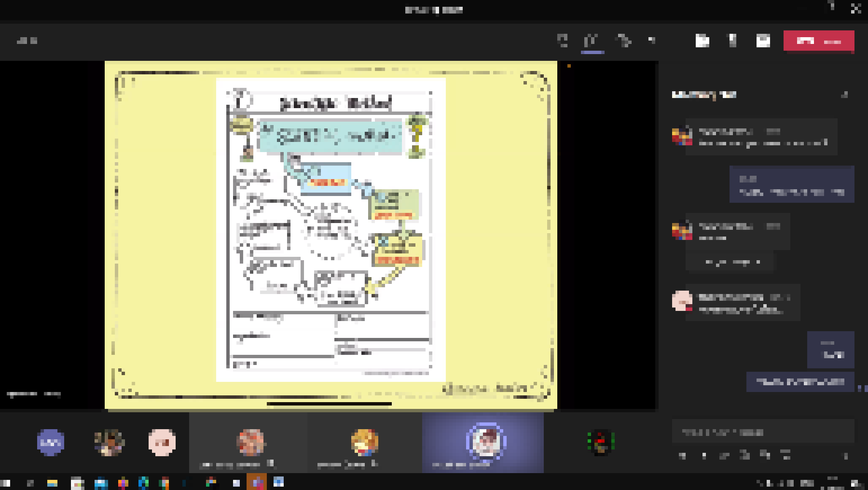Screen dimensions: 868x490
Task: Send the chat message with arrow icon
Action: point(846,456)
